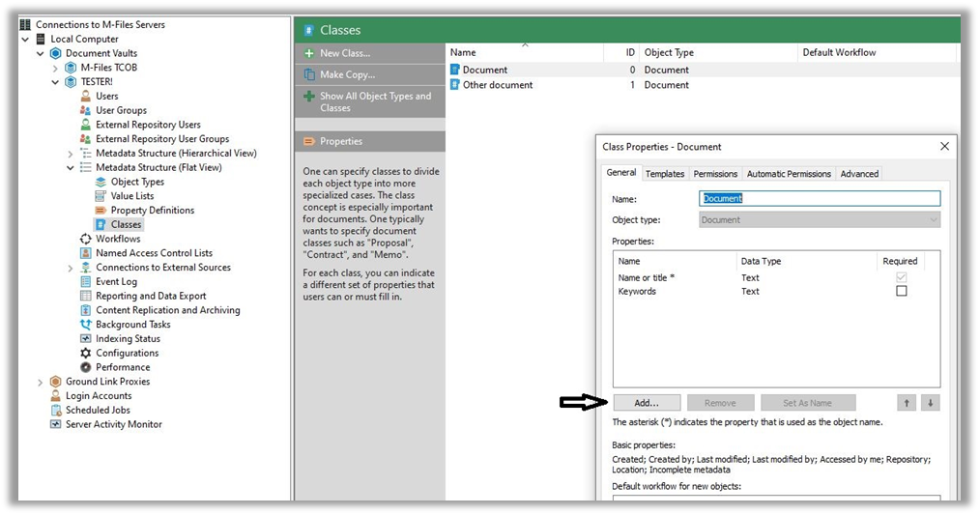Expand the M-Files TCOB vault
This screenshot has width=980, height=515.
point(55,69)
